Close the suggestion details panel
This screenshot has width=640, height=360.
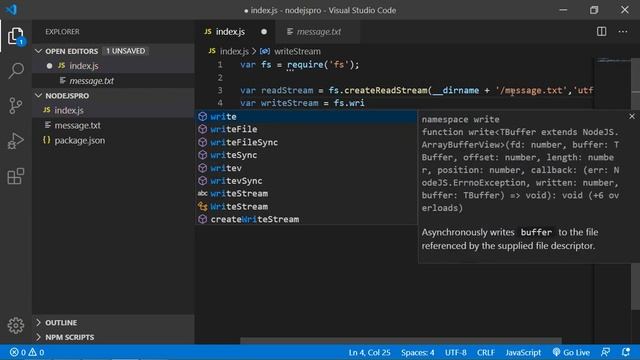pyautogui.click(x=631, y=116)
